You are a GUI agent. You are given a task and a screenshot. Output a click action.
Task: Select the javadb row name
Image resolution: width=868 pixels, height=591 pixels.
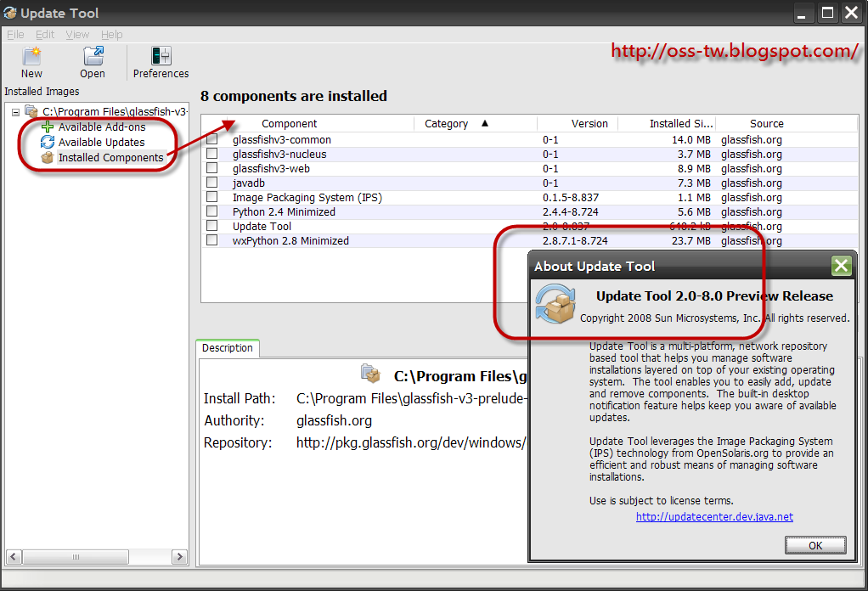(x=249, y=183)
